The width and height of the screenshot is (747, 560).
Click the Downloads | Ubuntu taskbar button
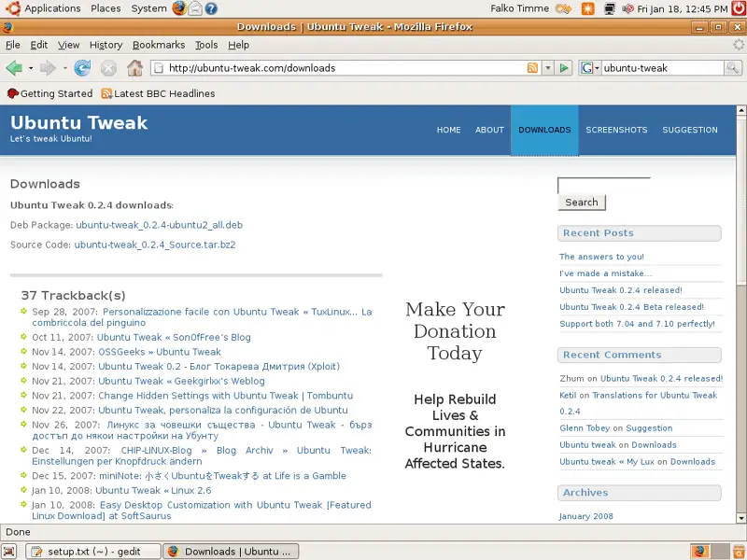tap(231, 552)
